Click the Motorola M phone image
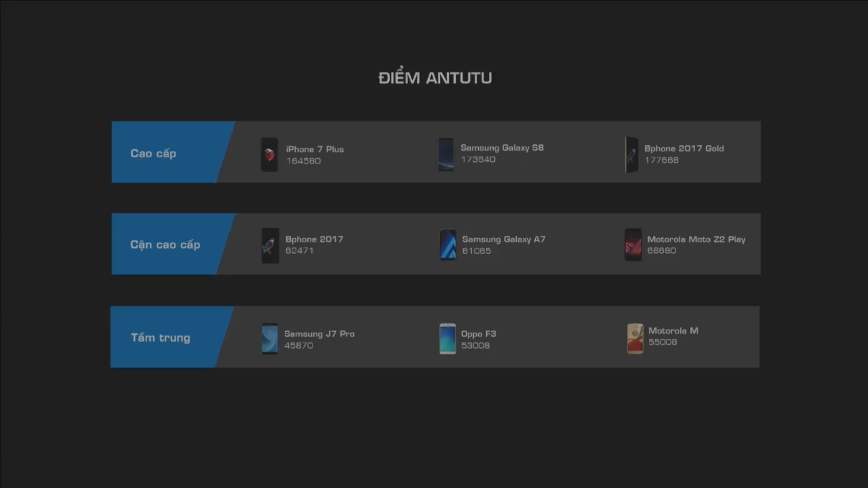 pos(635,338)
